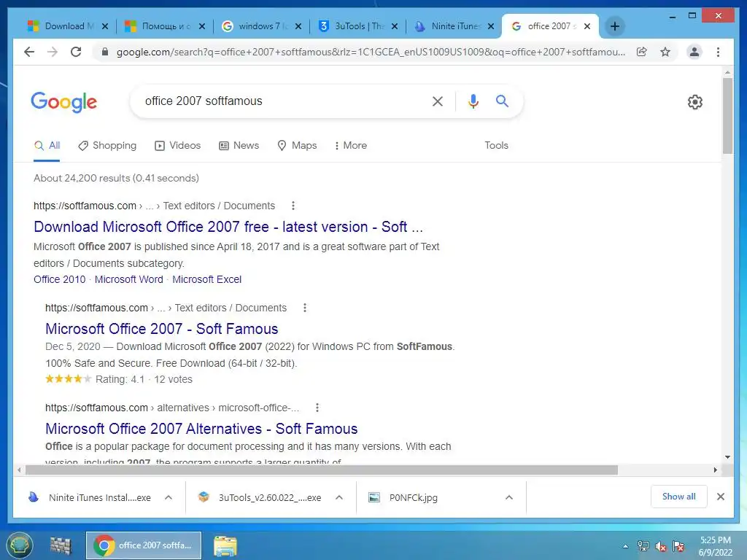Follow the Microsoft Excel sitelink
Image resolution: width=747 pixels, height=560 pixels.
coord(206,279)
